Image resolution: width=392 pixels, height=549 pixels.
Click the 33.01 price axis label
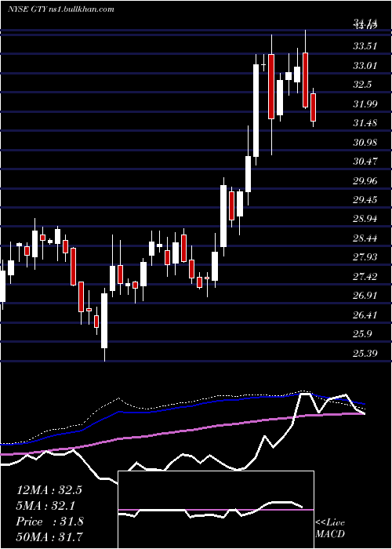click(x=365, y=65)
